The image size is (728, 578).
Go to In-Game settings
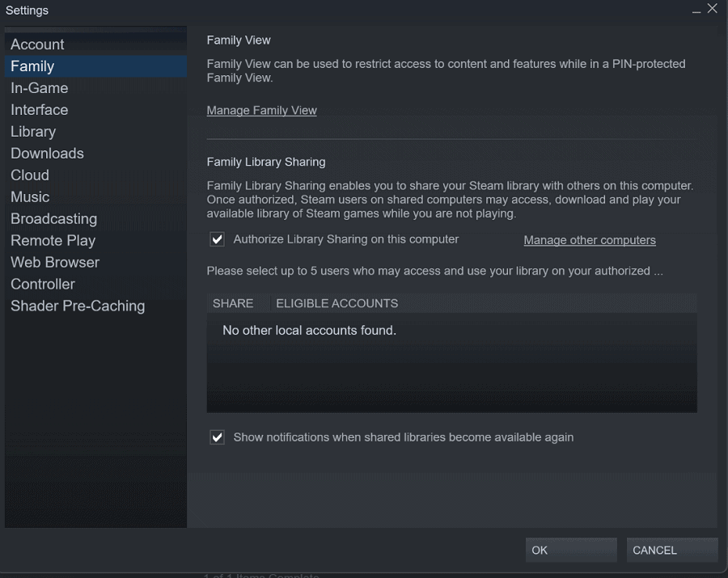(x=95, y=88)
